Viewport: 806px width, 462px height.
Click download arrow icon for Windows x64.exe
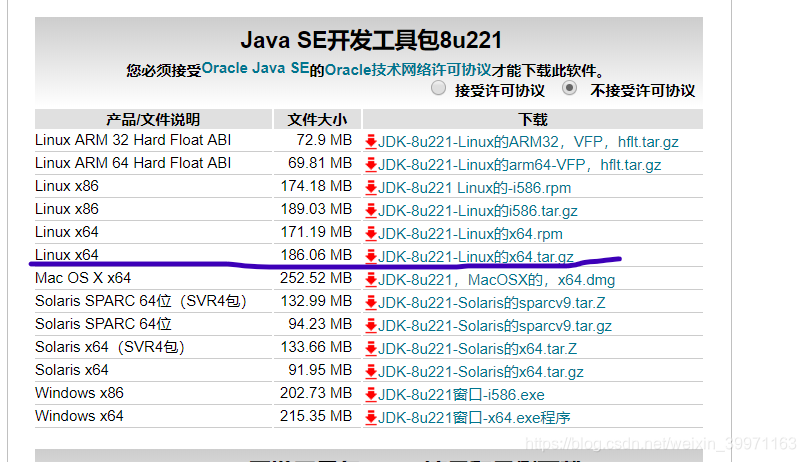371,418
